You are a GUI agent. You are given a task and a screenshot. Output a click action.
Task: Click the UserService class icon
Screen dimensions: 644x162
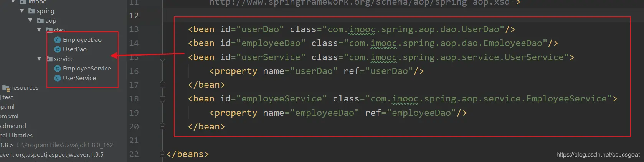[x=58, y=78]
